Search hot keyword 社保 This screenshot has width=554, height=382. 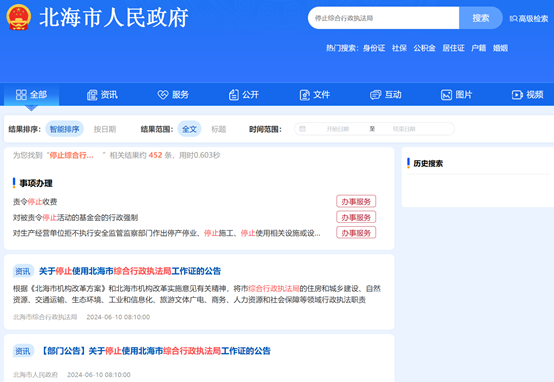399,48
